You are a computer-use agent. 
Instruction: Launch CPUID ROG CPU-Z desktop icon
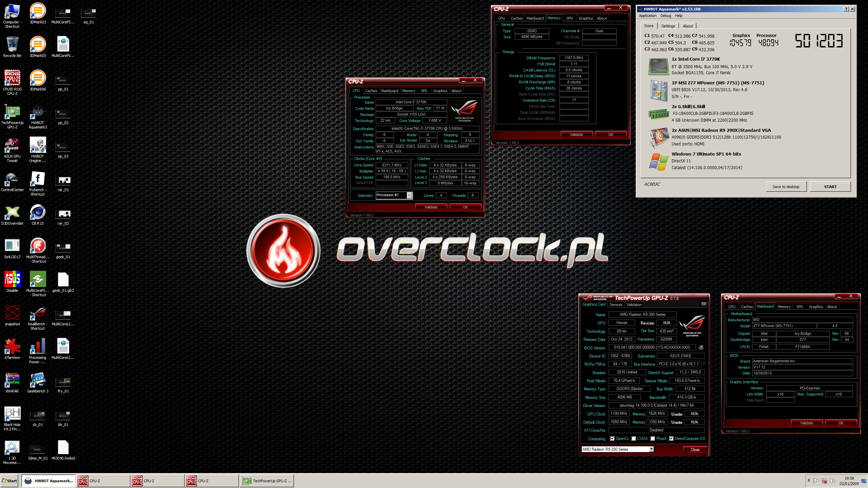12,82
